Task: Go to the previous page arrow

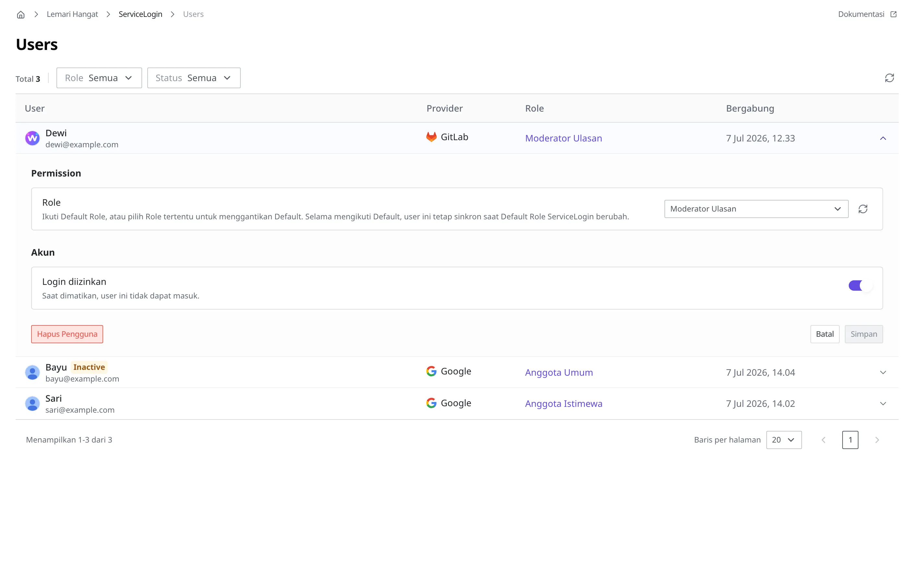Action: coord(823,440)
